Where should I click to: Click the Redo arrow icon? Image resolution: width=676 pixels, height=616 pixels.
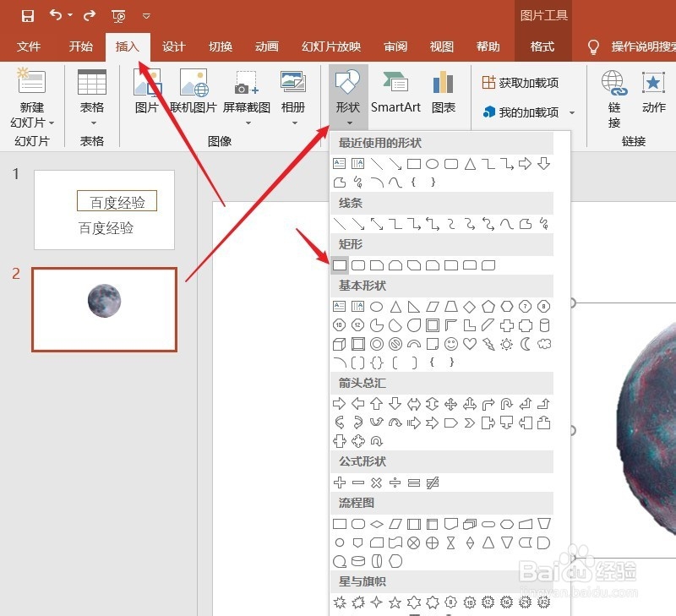(x=90, y=16)
